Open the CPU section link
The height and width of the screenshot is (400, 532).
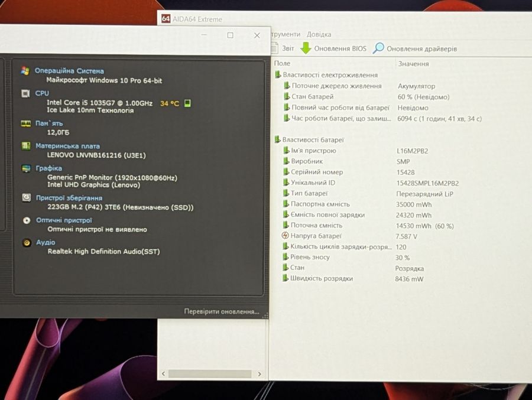42,93
